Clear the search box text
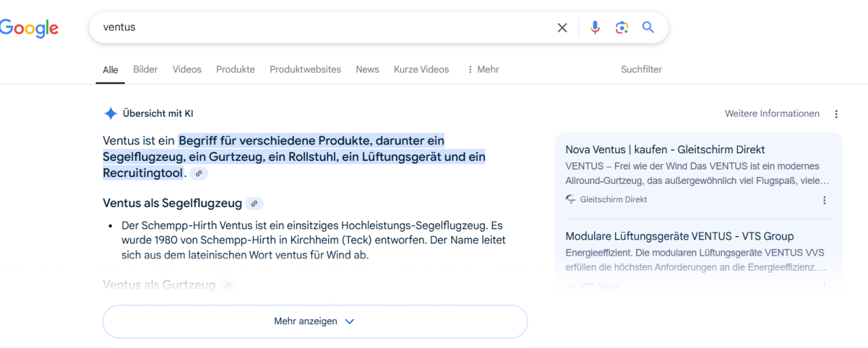Viewport: 868px width, 348px height. pos(562,28)
